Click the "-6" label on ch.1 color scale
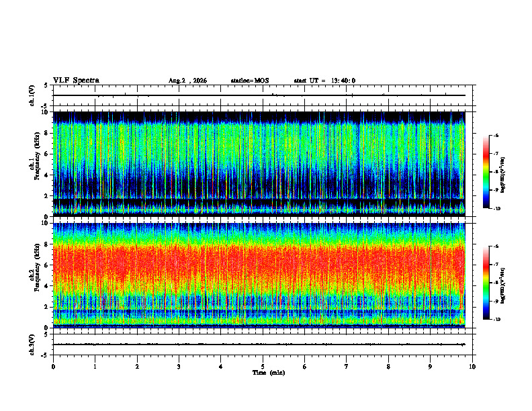Screen dimensions: 532x411 [x=496, y=135]
